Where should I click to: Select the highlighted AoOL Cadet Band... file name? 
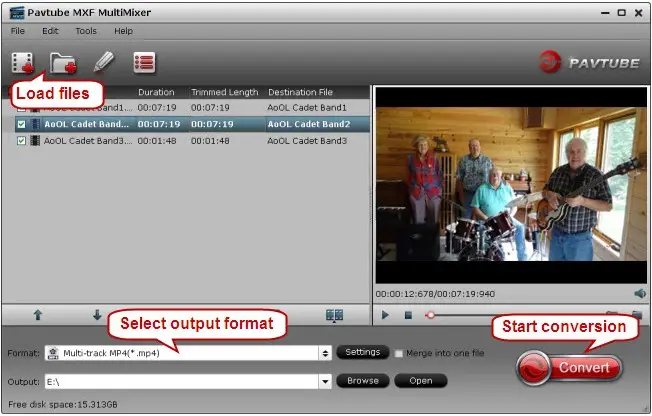point(86,124)
